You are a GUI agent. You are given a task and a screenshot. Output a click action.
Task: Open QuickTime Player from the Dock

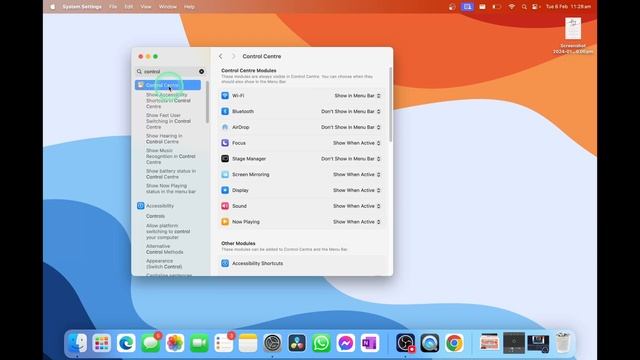430,343
